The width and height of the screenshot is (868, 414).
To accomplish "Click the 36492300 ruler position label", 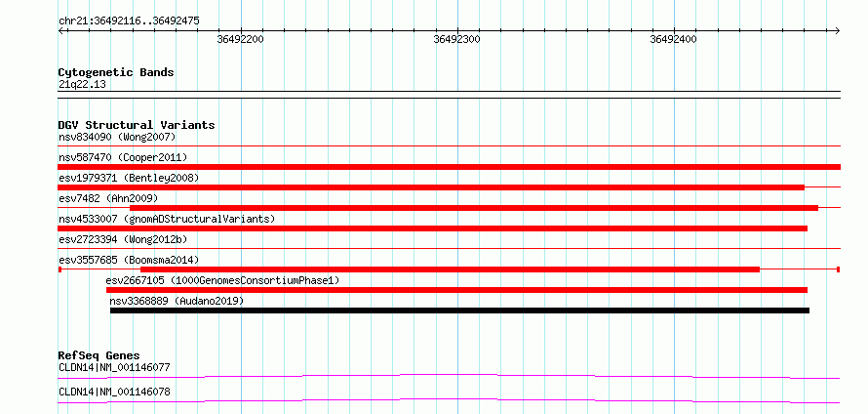I will click(457, 39).
